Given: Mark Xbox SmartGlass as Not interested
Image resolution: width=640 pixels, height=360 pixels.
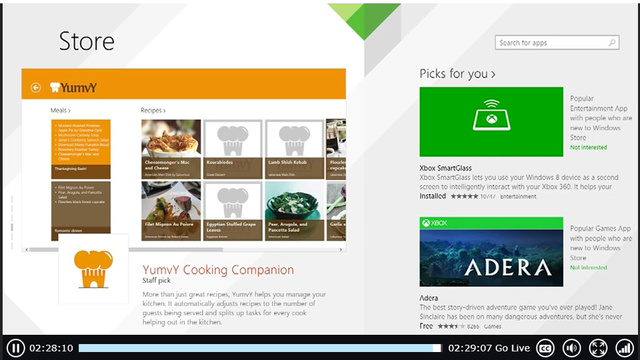Looking at the screenshot, I should (x=588, y=147).
